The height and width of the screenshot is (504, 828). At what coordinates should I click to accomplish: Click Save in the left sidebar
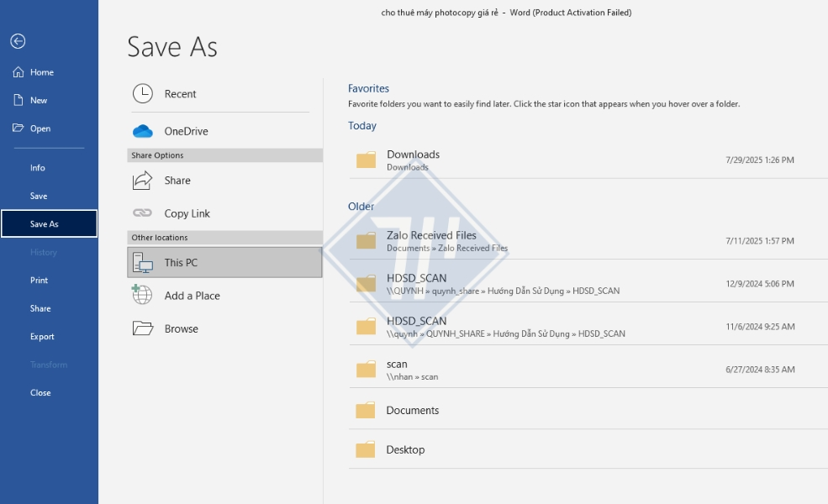(39, 196)
